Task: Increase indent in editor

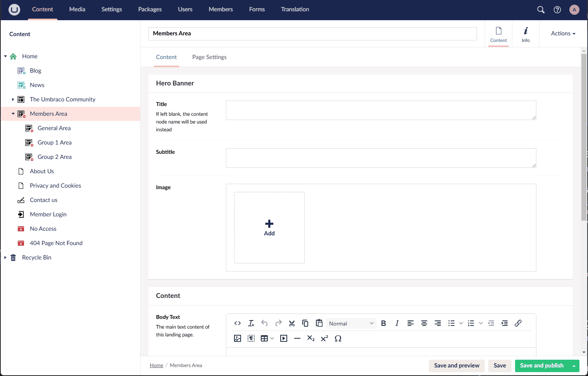Action: [x=505, y=323]
